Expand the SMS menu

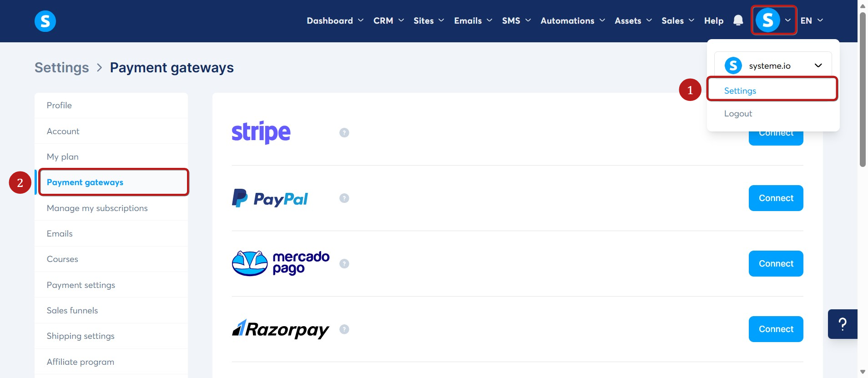click(516, 20)
